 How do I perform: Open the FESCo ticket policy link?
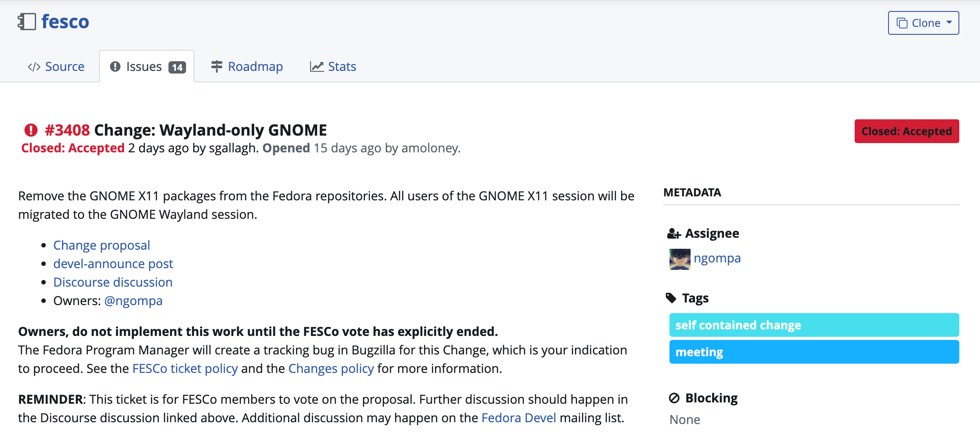185,369
